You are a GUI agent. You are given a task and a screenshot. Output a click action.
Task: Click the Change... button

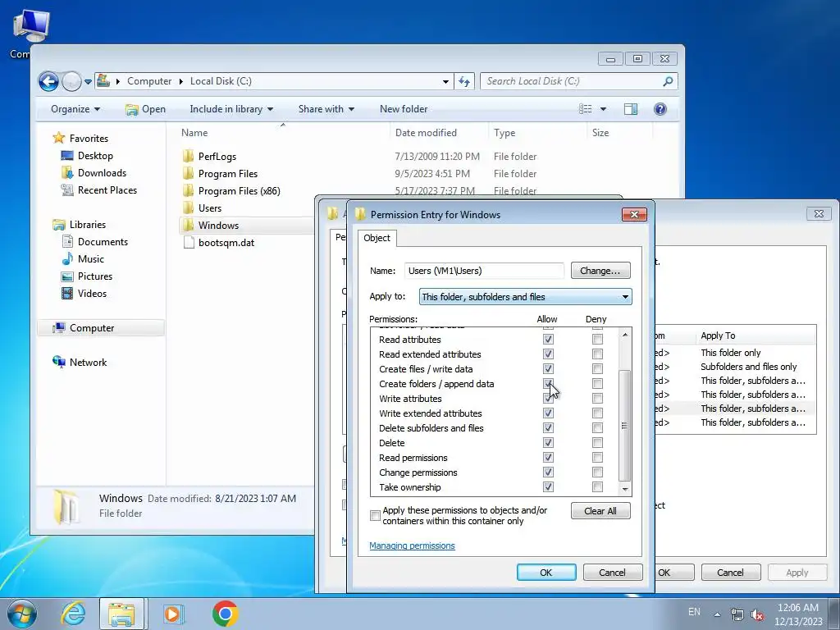600,271
